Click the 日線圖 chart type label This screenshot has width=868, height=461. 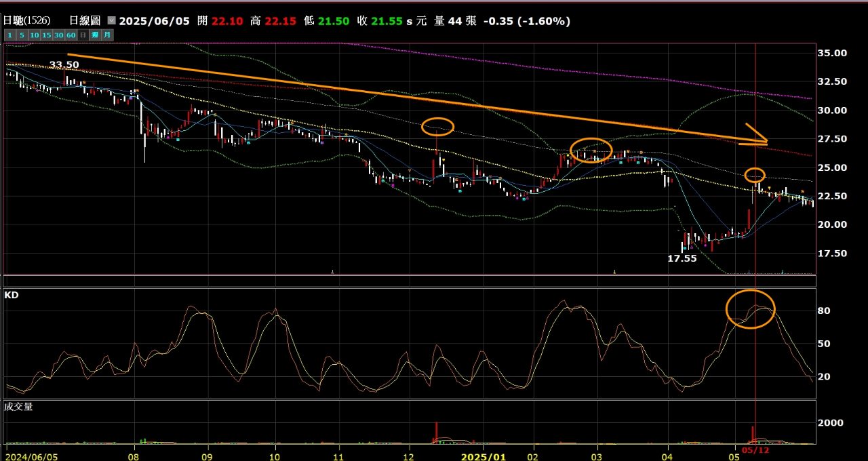point(85,21)
